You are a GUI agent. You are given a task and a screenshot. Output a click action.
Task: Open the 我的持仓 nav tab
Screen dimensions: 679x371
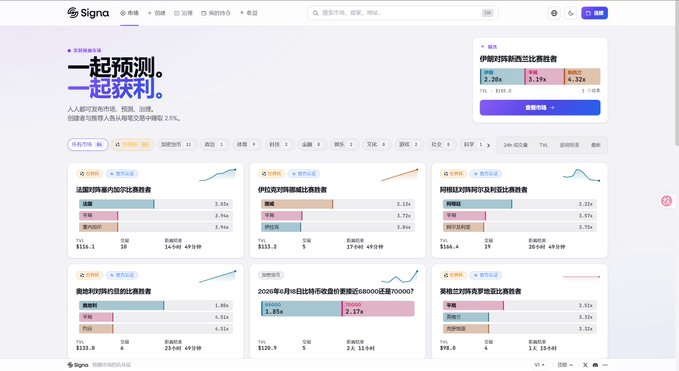(x=216, y=13)
